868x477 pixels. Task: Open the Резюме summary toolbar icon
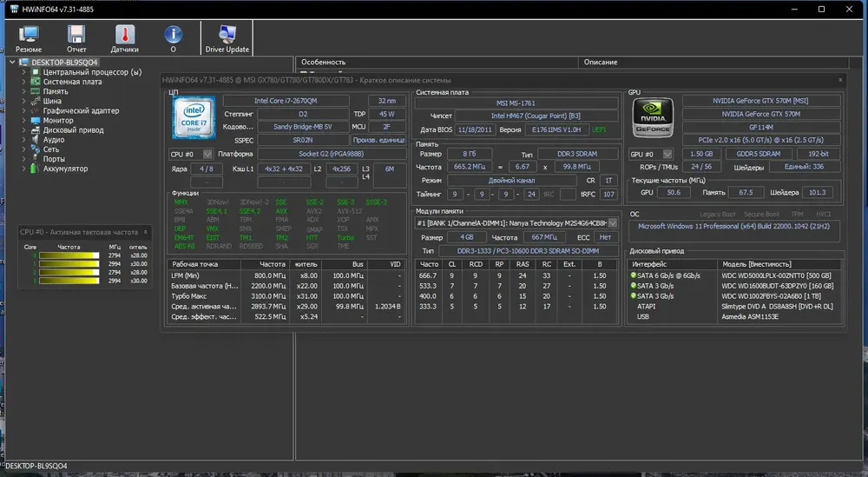29,39
